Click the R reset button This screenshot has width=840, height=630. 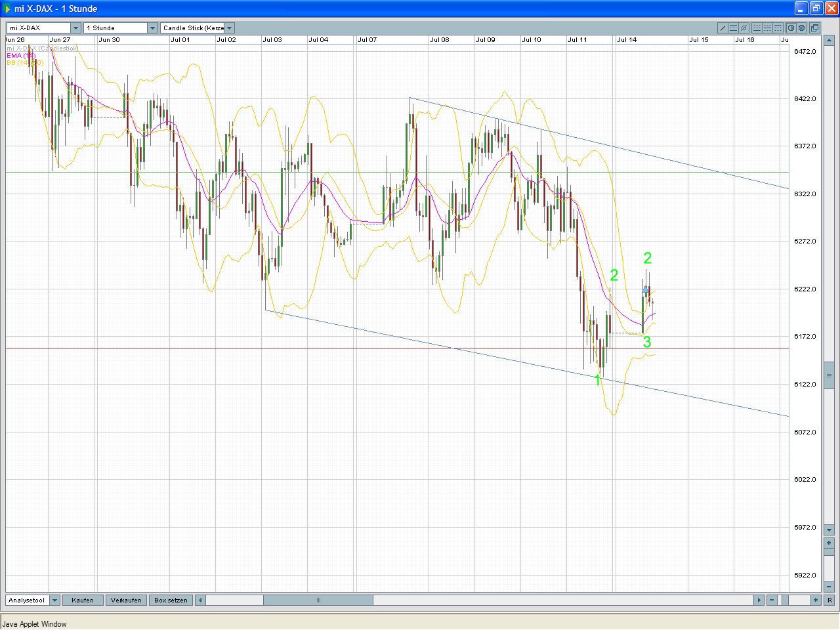[x=829, y=600]
